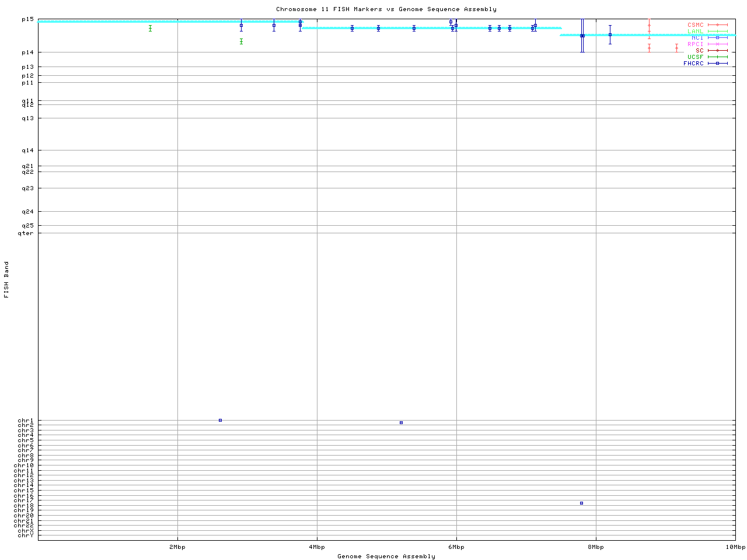Select the blue marker on the chr18 row
Image resolution: width=747 pixels, height=560 pixels.
(x=581, y=503)
